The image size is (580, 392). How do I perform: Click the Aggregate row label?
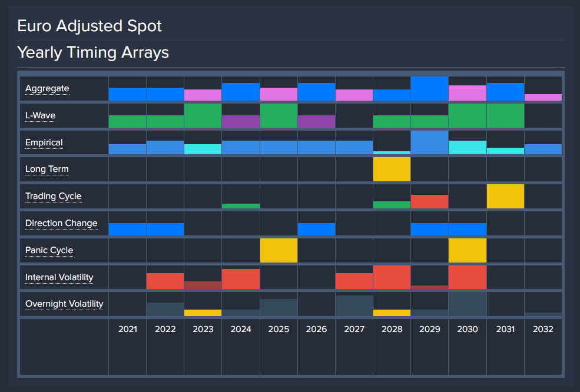pos(47,89)
